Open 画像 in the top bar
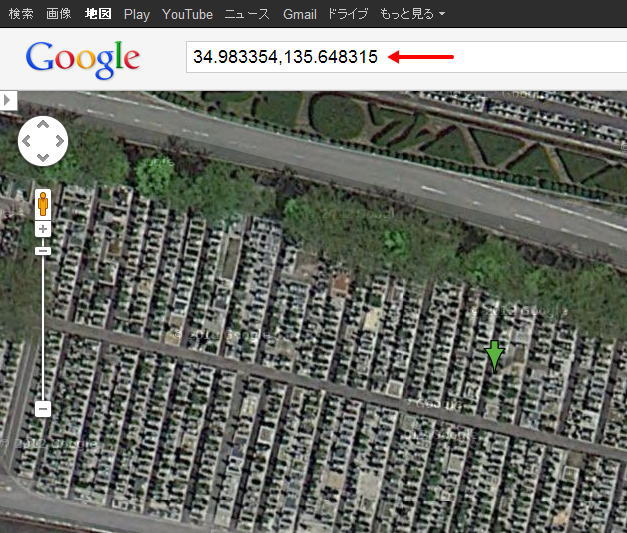The width and height of the screenshot is (627, 533). tap(59, 14)
